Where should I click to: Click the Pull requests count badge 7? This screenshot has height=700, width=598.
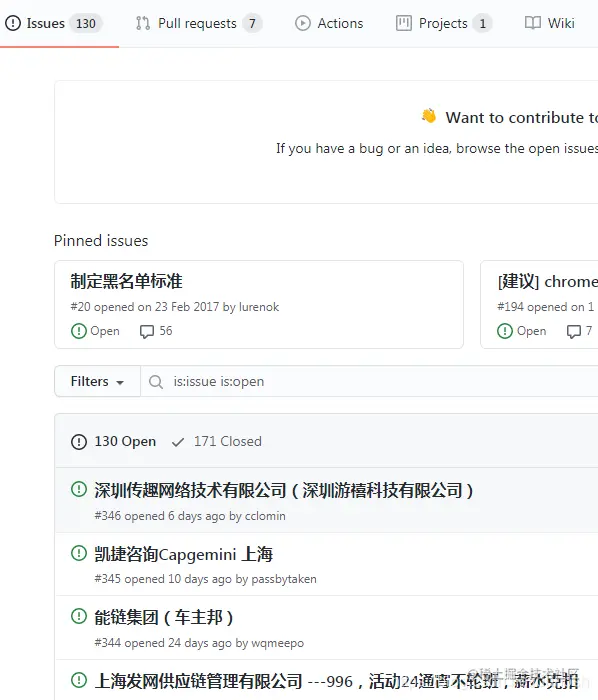coord(252,23)
